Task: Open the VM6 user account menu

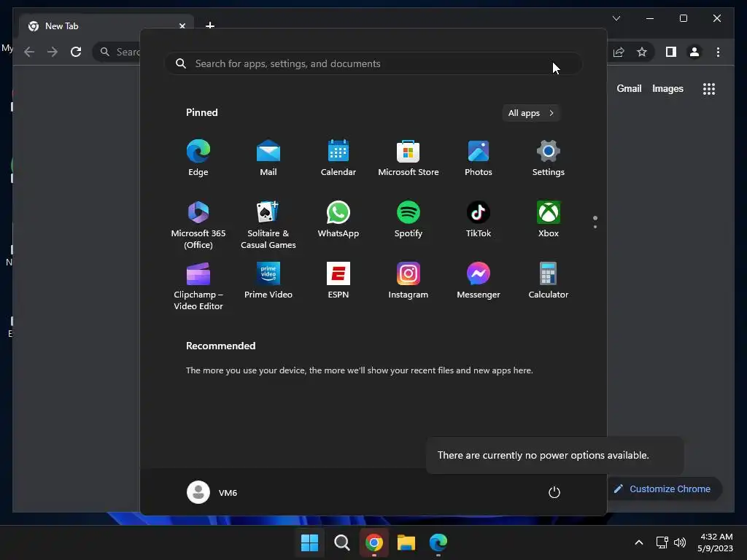Action: (x=212, y=492)
